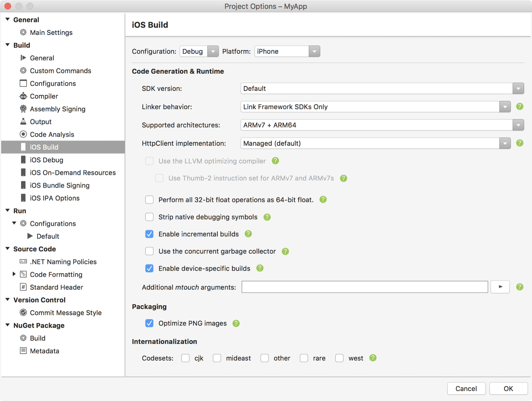Show help for LLVM optimizing compiler
Viewport: 532px width, 401px height.
[275, 161]
